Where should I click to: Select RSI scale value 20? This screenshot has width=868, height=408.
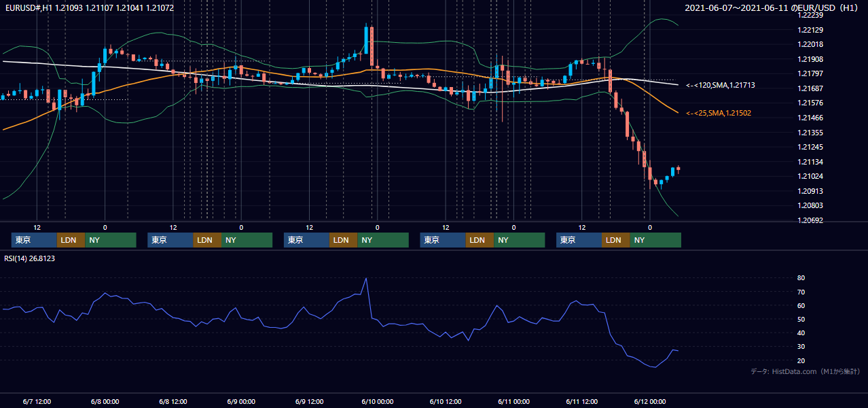tap(801, 360)
